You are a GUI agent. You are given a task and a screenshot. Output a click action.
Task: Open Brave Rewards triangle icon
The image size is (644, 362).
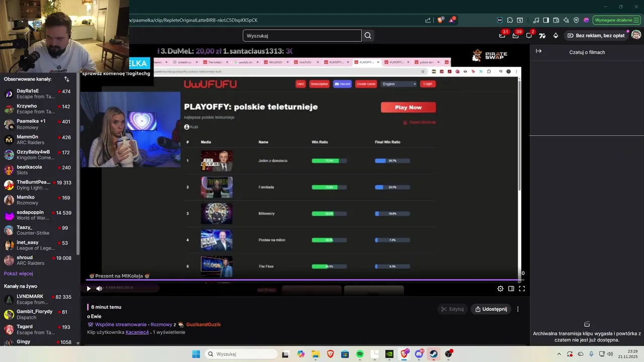click(x=452, y=20)
